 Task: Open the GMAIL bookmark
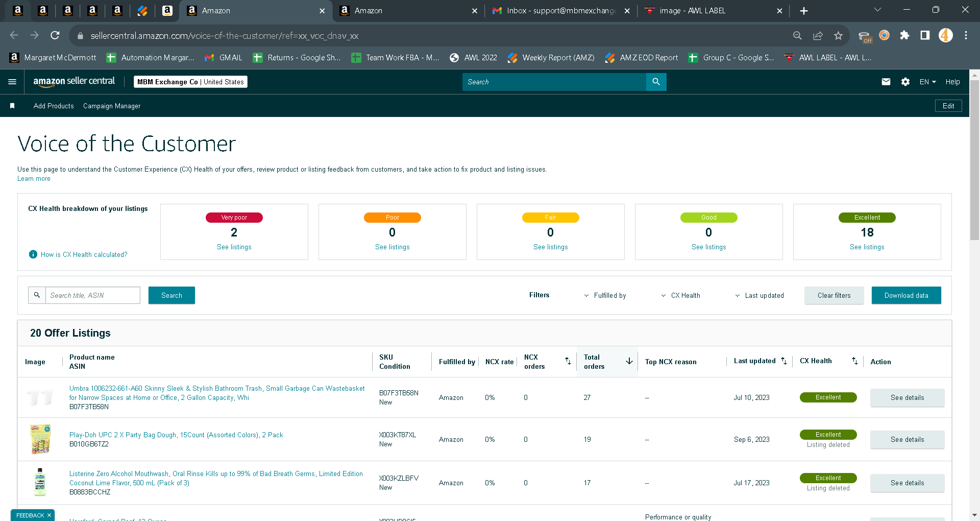(224, 58)
